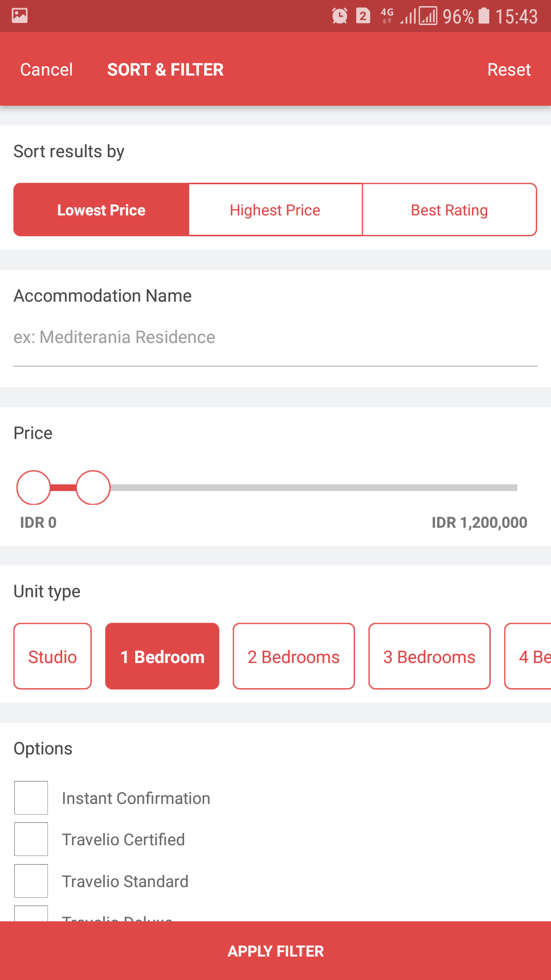Image resolution: width=551 pixels, height=980 pixels.
Task: Click the maximum price slider handle
Action: click(x=93, y=487)
